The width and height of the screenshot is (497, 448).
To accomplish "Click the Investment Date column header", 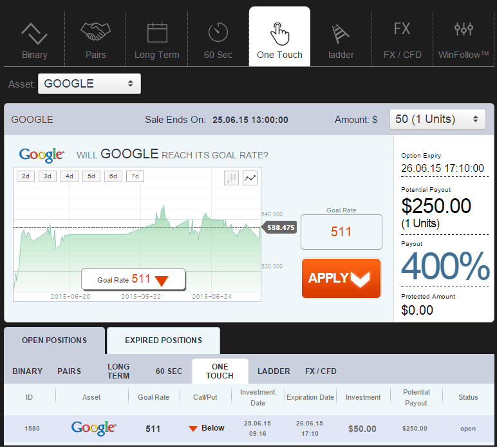I will pyautogui.click(x=258, y=397).
